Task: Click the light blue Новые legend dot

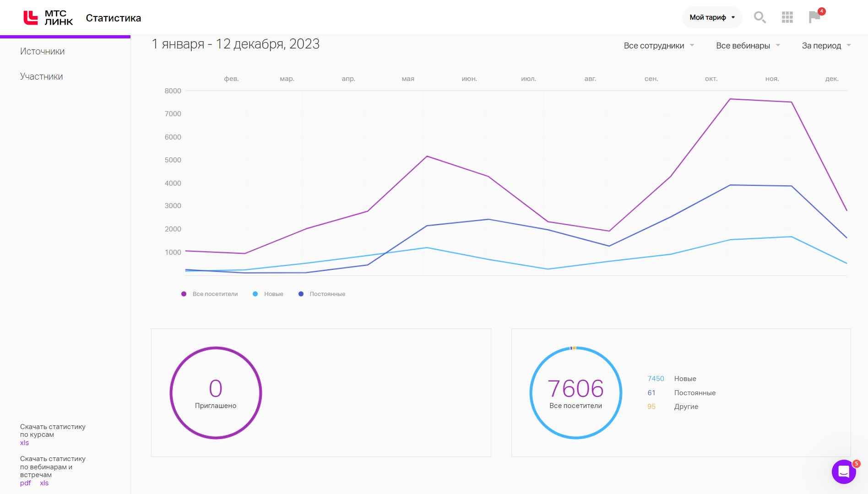Action: tap(255, 294)
